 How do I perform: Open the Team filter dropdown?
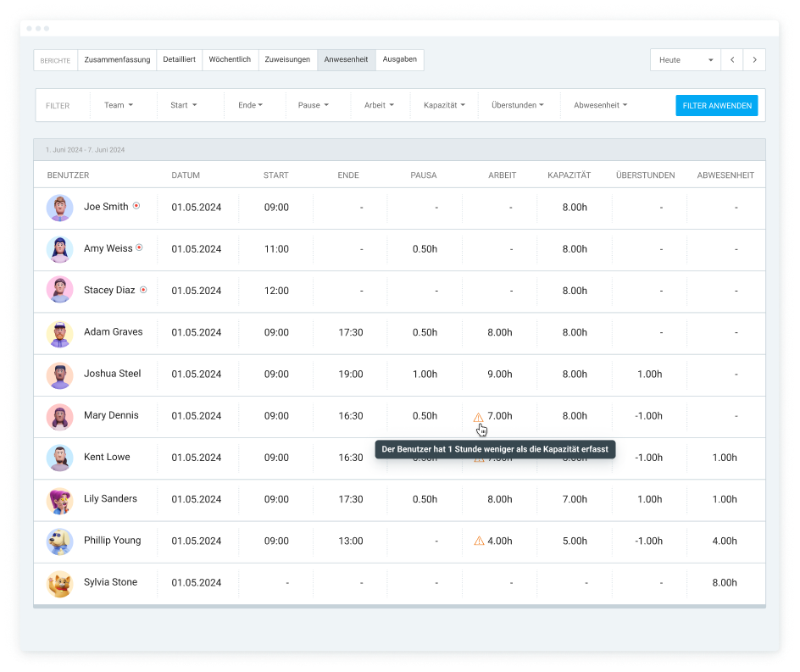(x=119, y=106)
